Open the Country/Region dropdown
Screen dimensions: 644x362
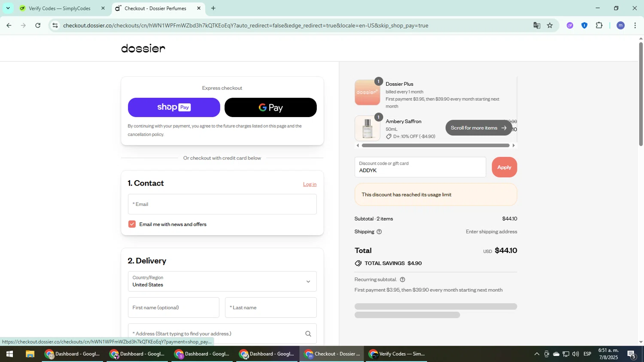[x=222, y=281]
